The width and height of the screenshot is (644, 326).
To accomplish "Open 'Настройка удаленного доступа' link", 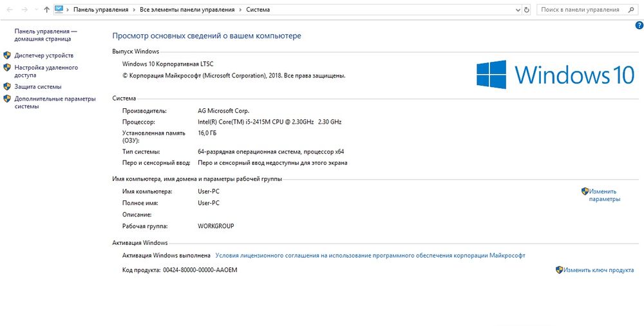I will tap(46, 71).
